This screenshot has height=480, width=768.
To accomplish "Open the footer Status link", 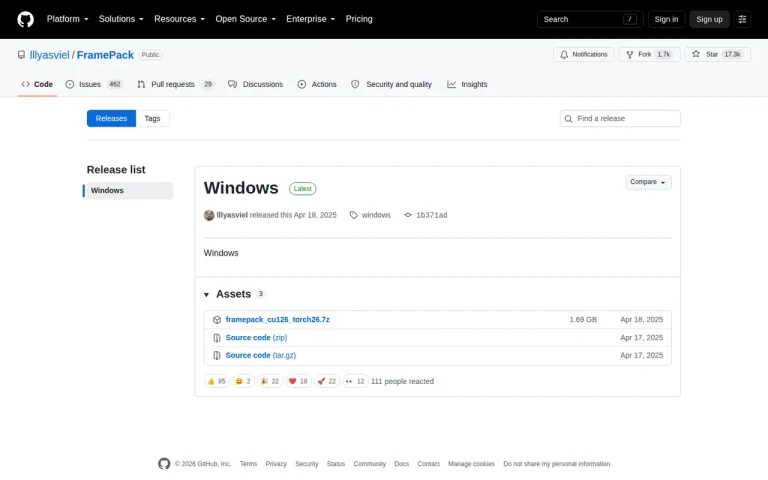I will pos(336,464).
